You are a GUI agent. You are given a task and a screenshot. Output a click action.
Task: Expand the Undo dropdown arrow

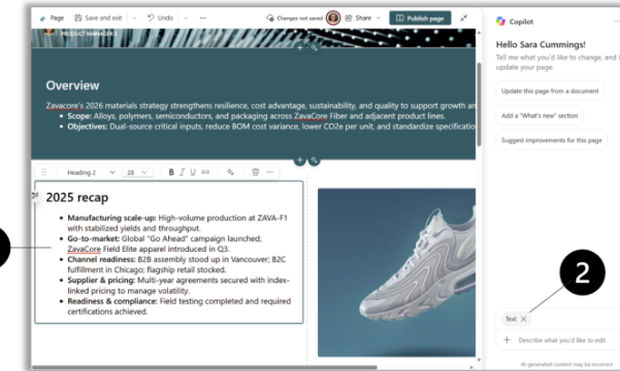coord(185,18)
